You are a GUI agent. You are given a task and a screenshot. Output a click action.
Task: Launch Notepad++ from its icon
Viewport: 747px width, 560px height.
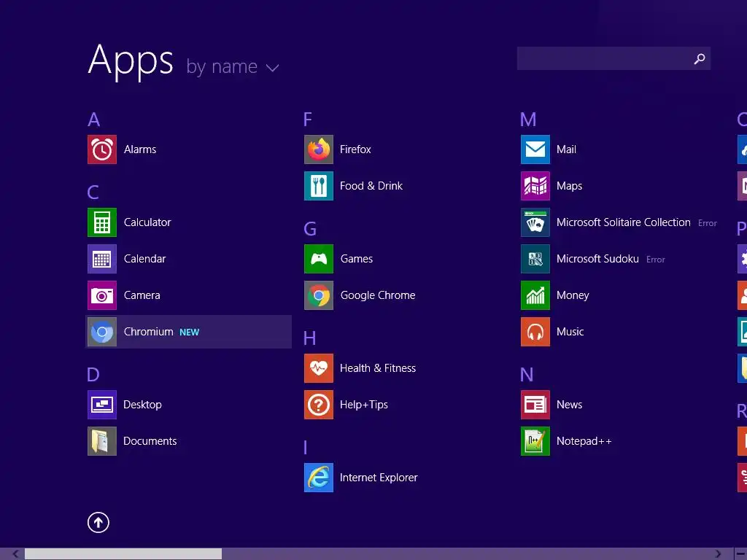pyautogui.click(x=535, y=441)
